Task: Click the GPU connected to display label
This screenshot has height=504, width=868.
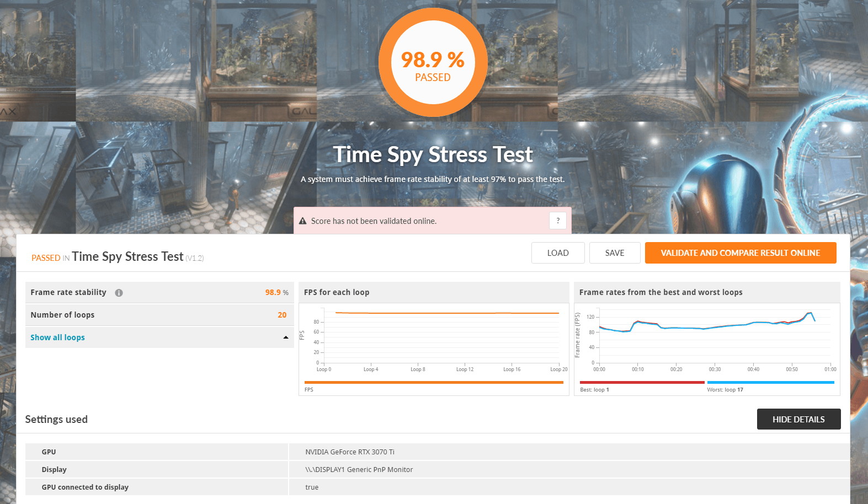Action: [85, 487]
